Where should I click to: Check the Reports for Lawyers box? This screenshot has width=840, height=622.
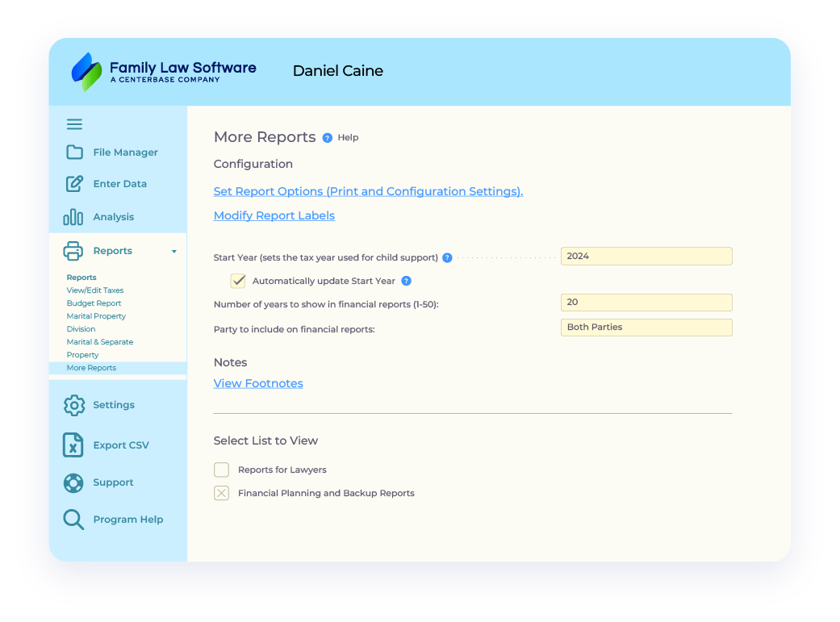(221, 470)
